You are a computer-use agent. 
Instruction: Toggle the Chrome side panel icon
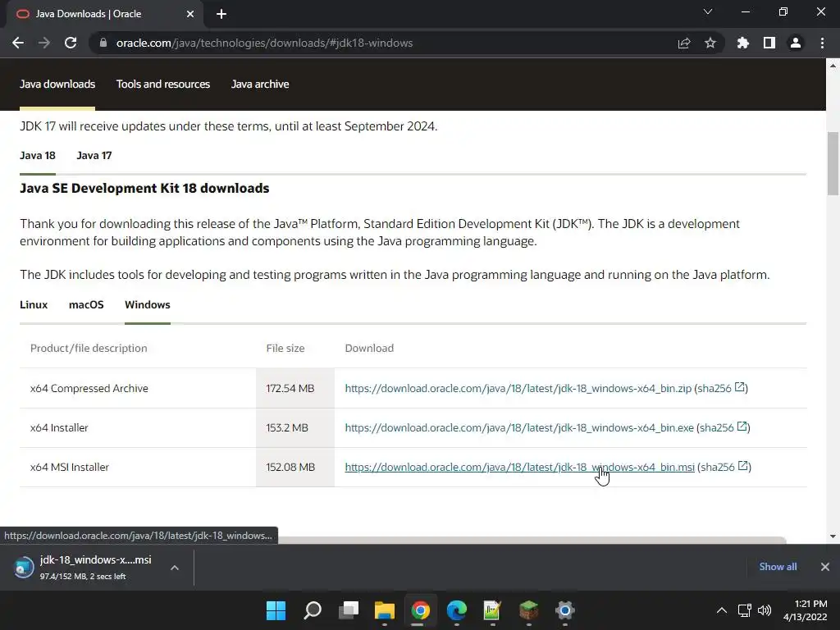(x=769, y=43)
